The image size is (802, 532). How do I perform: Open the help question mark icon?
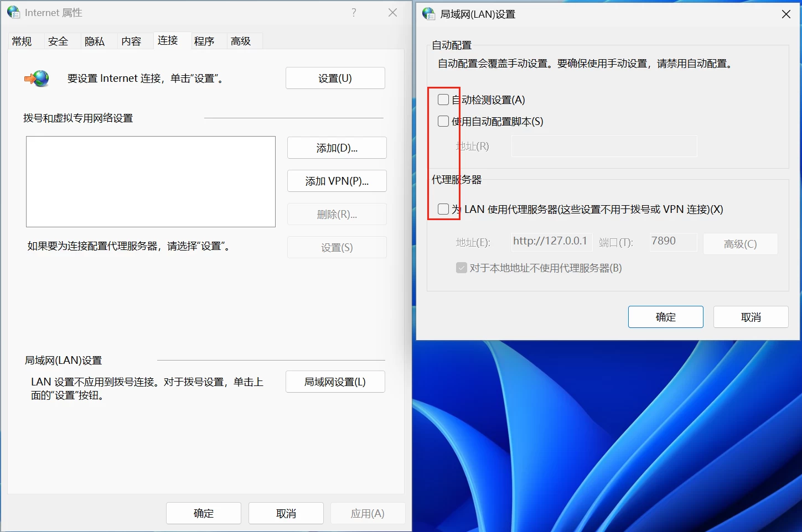coord(354,12)
